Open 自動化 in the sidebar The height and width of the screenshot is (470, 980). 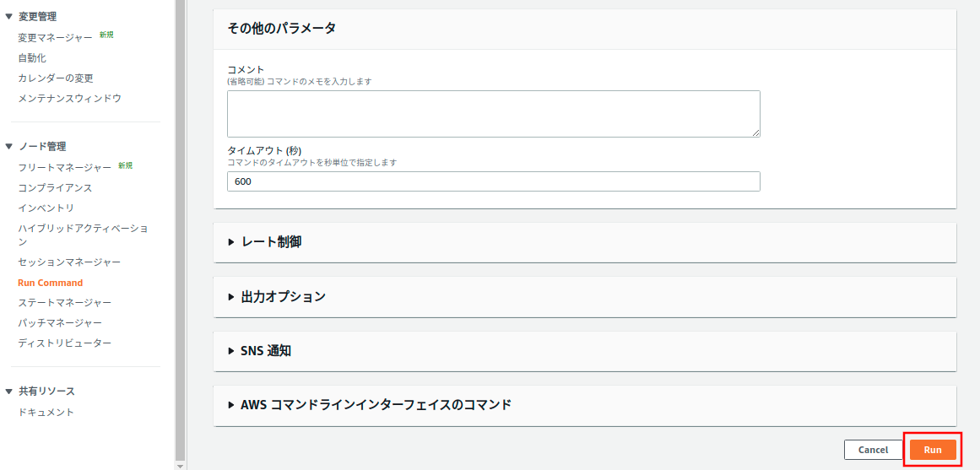[x=32, y=58]
